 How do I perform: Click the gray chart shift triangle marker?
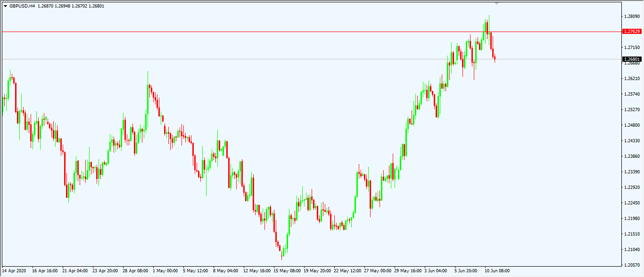(496, 3)
